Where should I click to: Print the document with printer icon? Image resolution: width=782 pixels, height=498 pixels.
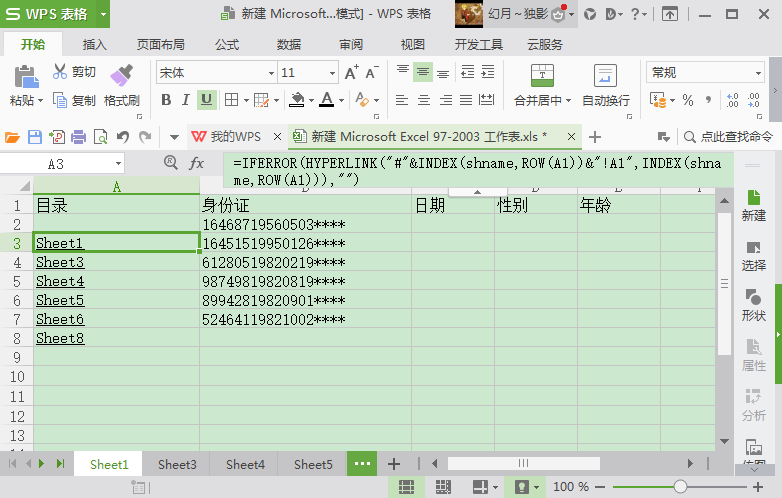pos(78,137)
